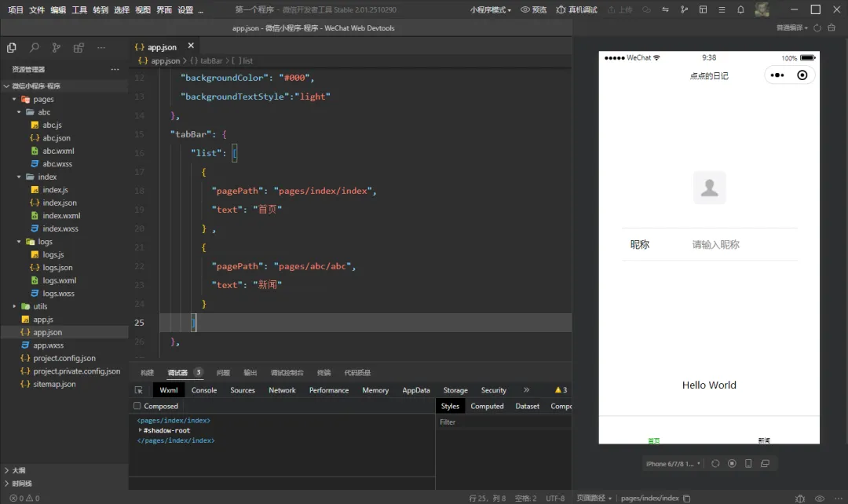This screenshot has width=848, height=504.
Task: Switch to 问题 problems panel tab
Action: (223, 373)
